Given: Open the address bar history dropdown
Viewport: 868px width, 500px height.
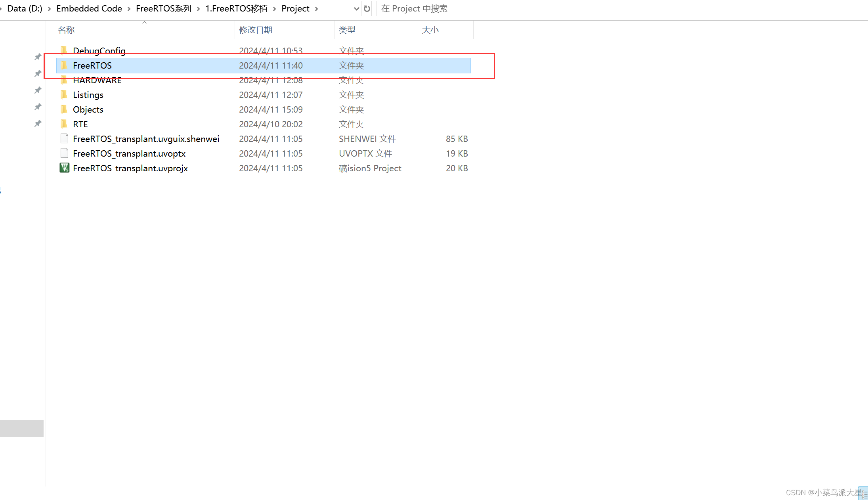Looking at the screenshot, I should (x=356, y=9).
